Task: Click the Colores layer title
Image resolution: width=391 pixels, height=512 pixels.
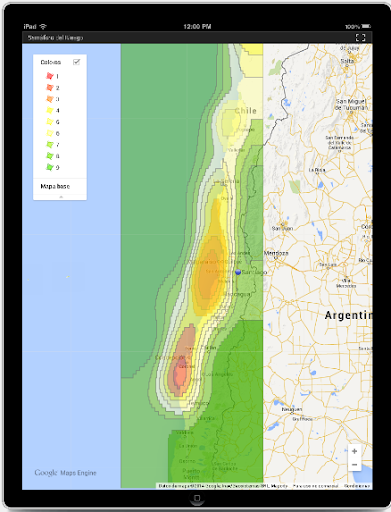Action: pos(51,62)
